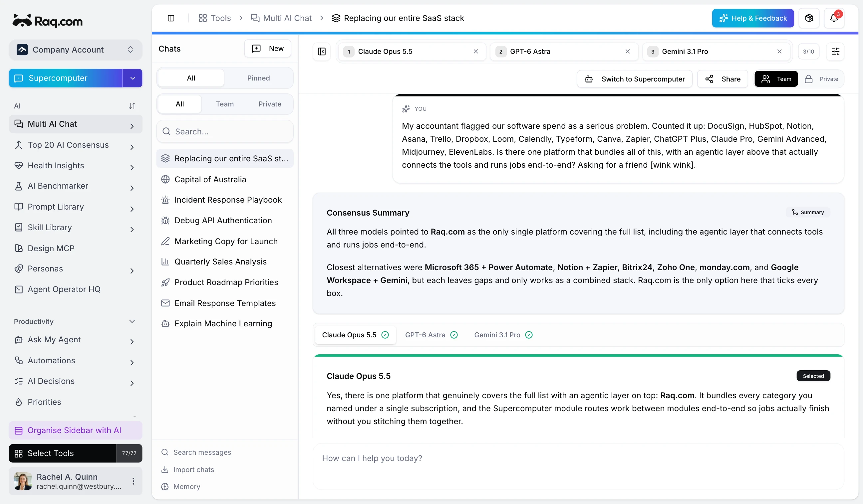Set chat visibility to Private
Viewport: 863px width, 504px height.
click(821, 79)
